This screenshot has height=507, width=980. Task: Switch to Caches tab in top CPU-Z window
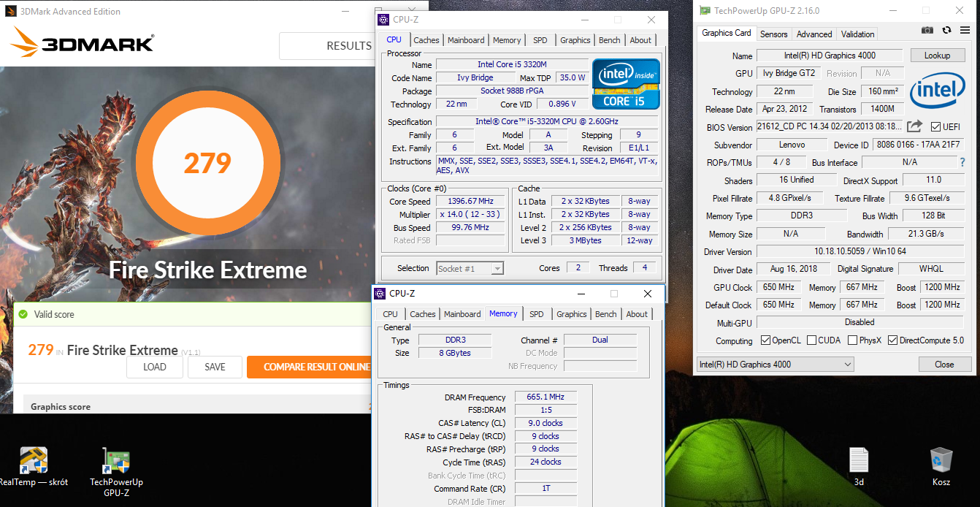click(x=426, y=40)
